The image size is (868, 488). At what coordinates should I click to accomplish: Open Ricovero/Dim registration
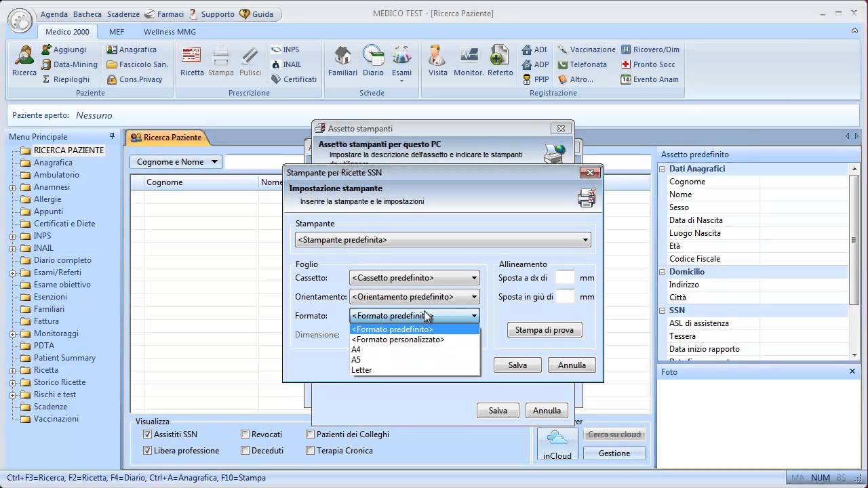pos(650,49)
